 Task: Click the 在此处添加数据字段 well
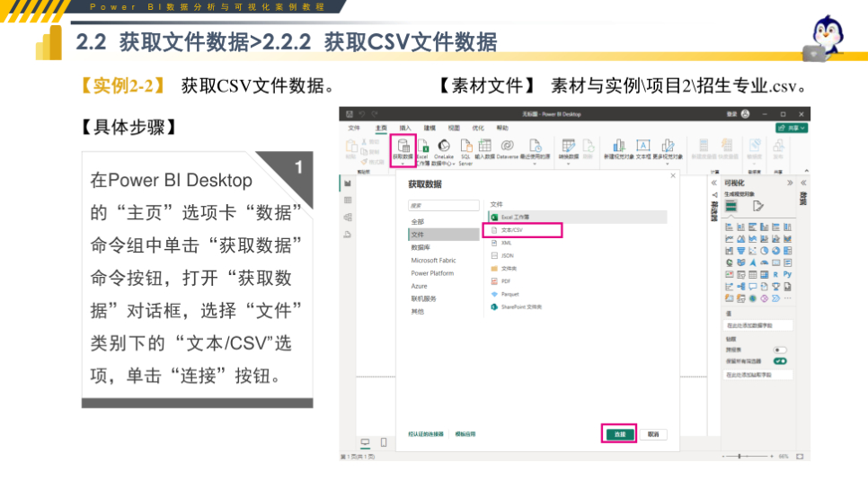point(757,325)
